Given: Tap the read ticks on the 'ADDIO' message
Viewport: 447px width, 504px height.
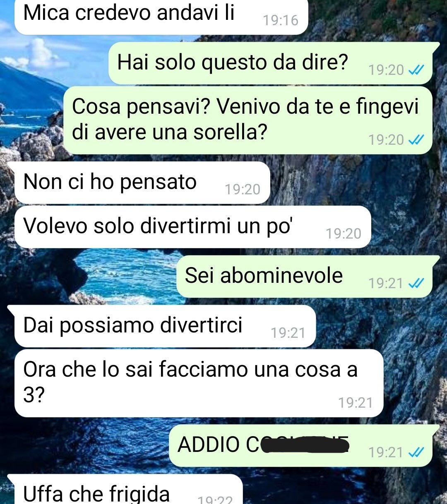Looking at the screenshot, I should pyautogui.click(x=416, y=453).
